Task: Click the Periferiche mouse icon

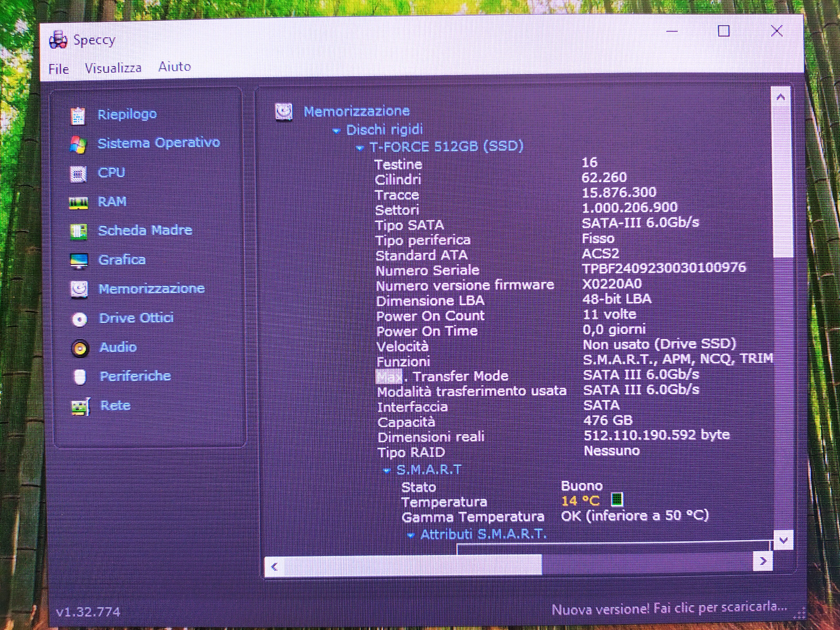Action: point(80,377)
